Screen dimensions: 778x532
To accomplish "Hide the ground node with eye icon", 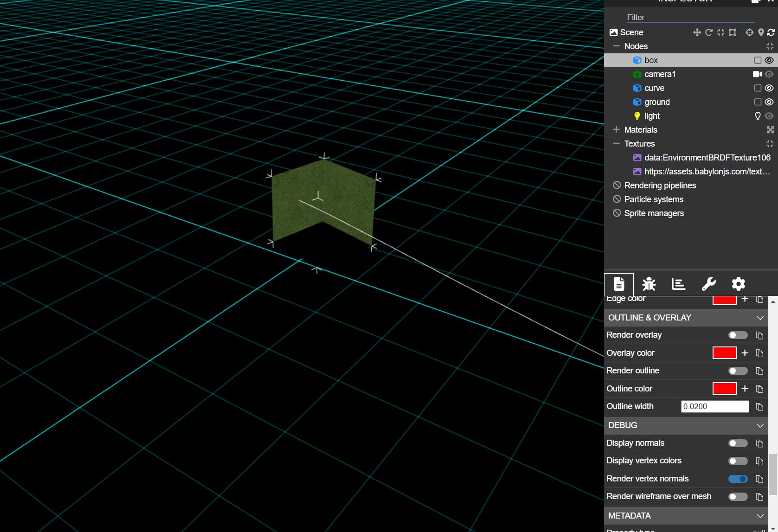I will [769, 102].
